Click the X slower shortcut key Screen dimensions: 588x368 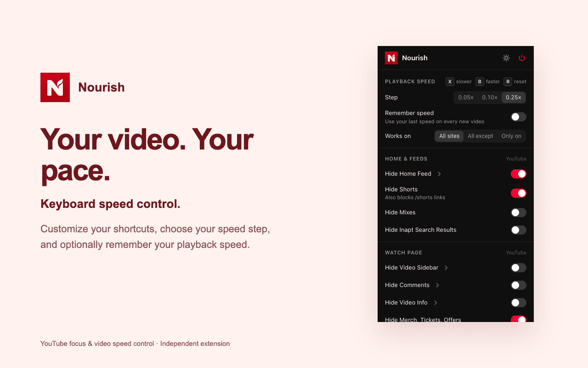(450, 81)
